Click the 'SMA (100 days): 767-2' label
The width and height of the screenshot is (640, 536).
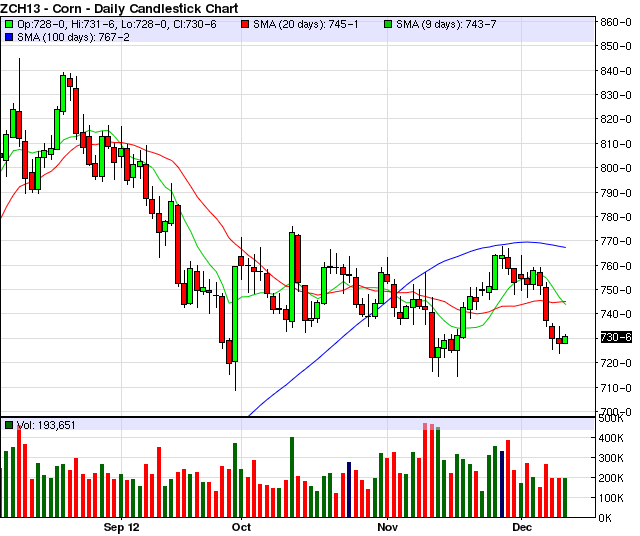[x=73, y=38]
